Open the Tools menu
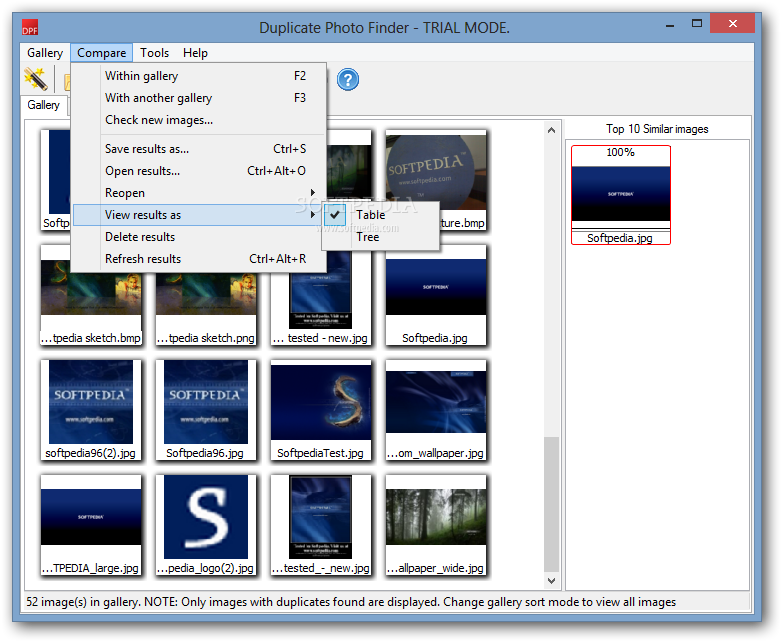782x642 pixels. pyautogui.click(x=154, y=53)
